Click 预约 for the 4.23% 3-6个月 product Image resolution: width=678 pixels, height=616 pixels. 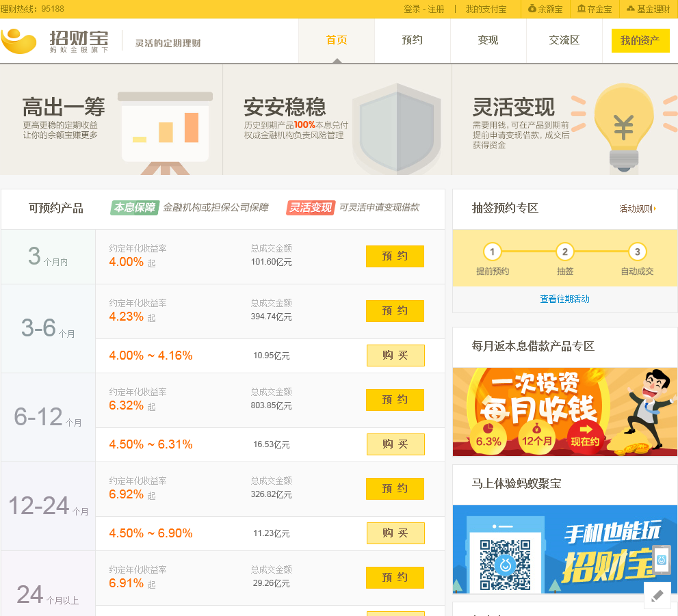tap(395, 310)
